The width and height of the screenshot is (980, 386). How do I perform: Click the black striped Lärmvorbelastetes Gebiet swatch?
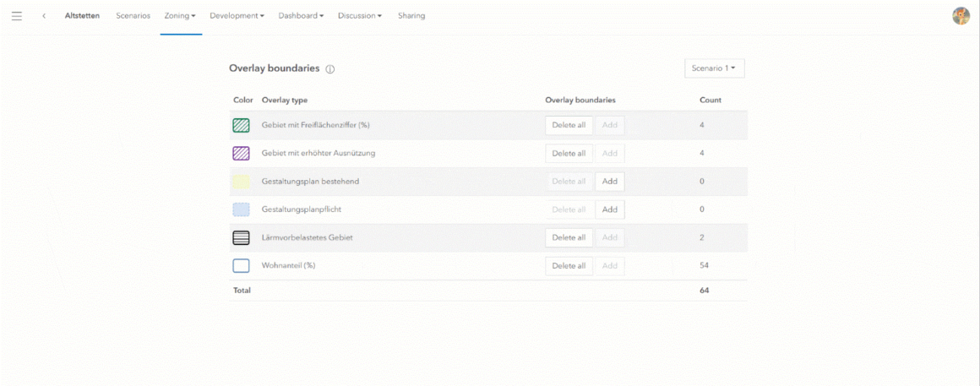pos(242,237)
